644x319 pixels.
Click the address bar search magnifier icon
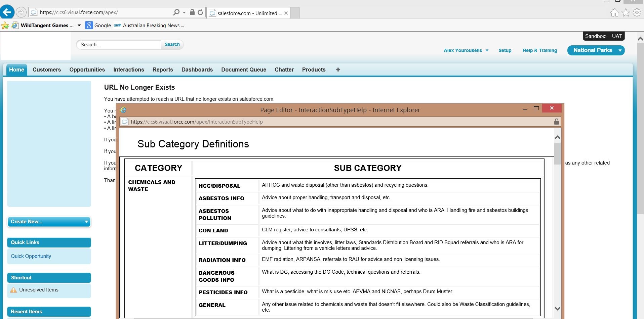click(x=176, y=12)
